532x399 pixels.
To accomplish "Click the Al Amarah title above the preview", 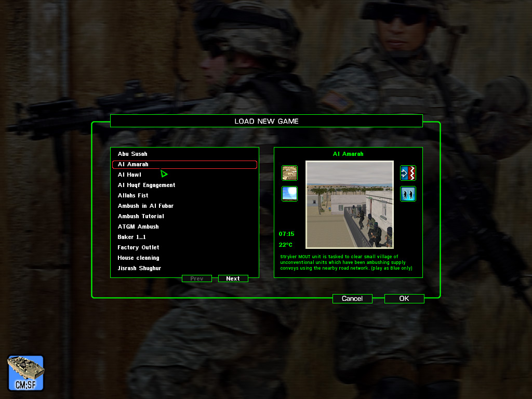I will (x=348, y=154).
